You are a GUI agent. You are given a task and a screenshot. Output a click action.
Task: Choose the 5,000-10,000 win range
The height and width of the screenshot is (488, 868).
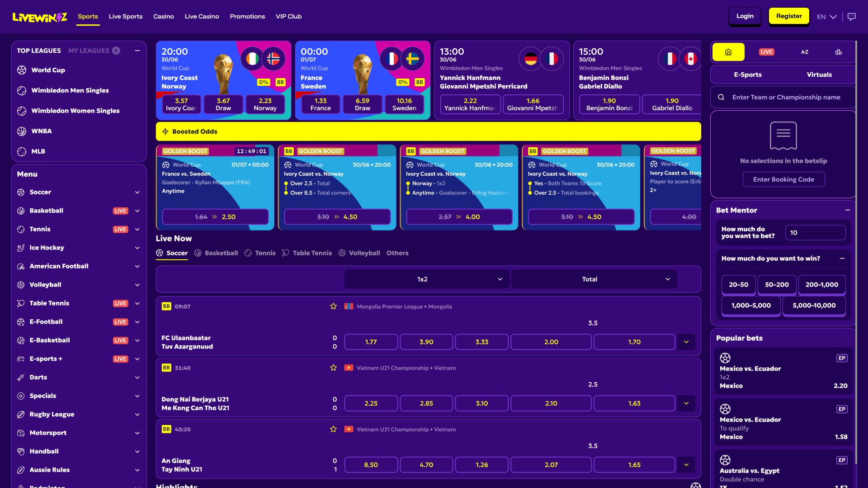(x=814, y=305)
